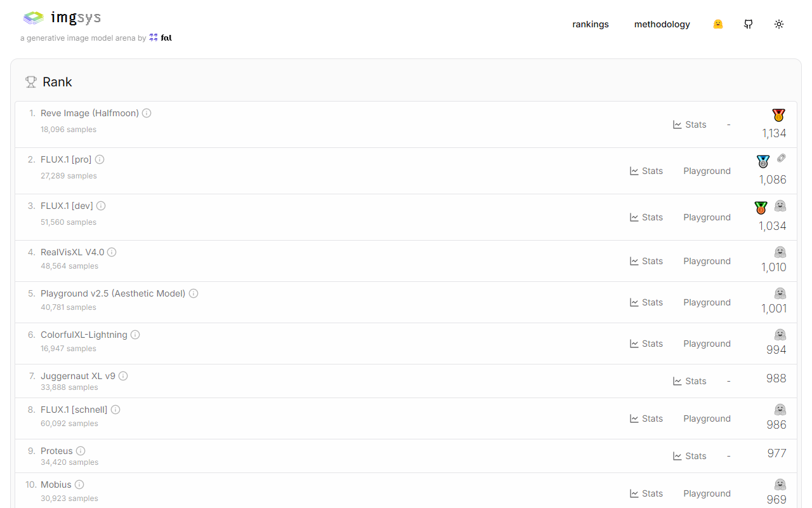Open Stats for Proteus
The width and height of the screenshot is (812, 508).
pyautogui.click(x=690, y=456)
